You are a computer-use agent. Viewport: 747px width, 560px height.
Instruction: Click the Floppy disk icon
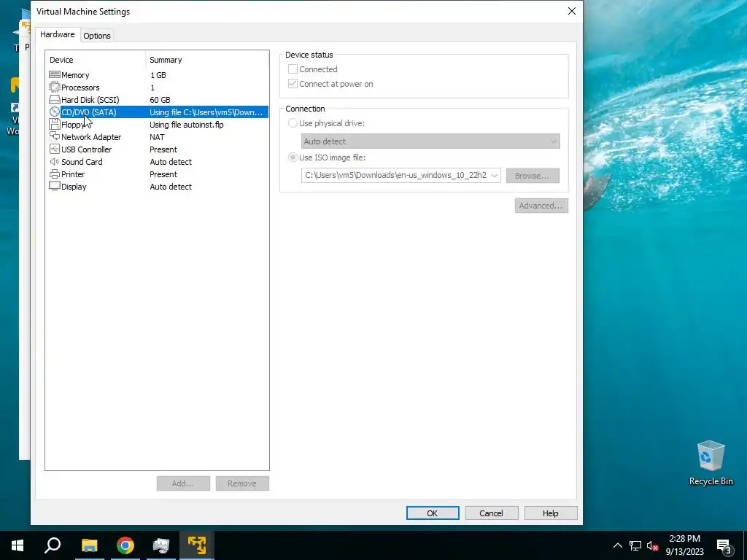point(54,124)
